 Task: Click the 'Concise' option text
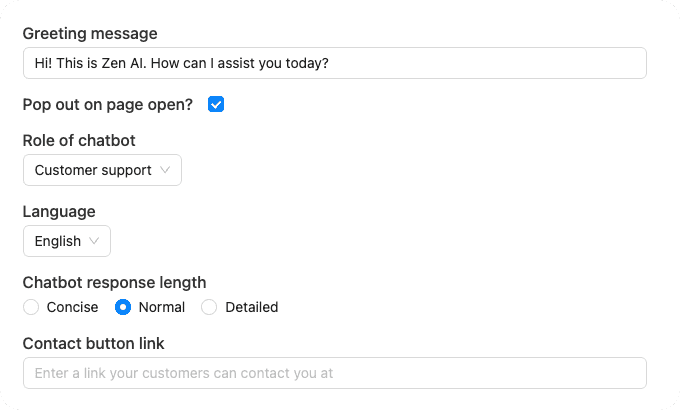(x=73, y=307)
